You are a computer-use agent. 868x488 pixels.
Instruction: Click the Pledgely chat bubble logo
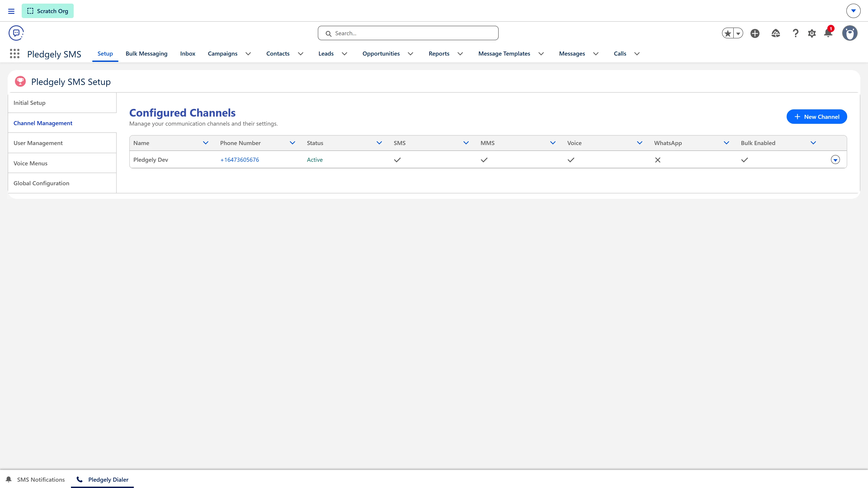[x=16, y=33]
